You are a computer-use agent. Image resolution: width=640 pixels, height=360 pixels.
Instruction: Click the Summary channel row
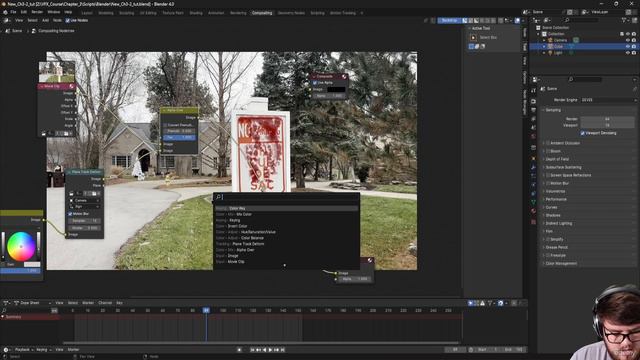tap(30, 317)
